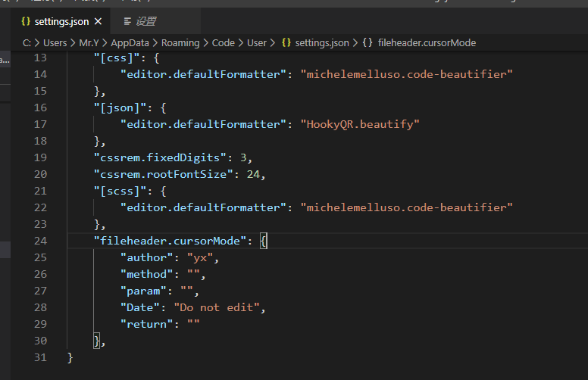Viewport: 588px width, 380px height.
Task: Close the settings.json tab
Action: (x=99, y=21)
